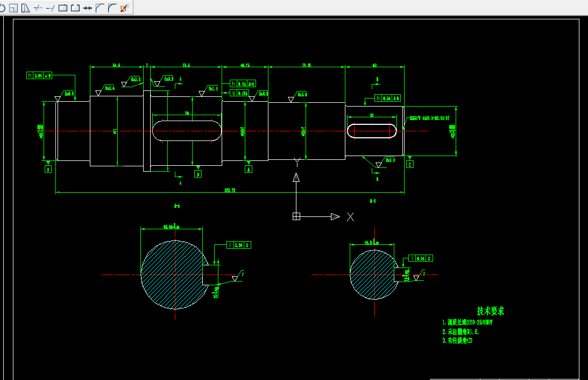This screenshot has height=380, width=588.
Task: Choose the Break tool with two points
Action: click(75, 8)
